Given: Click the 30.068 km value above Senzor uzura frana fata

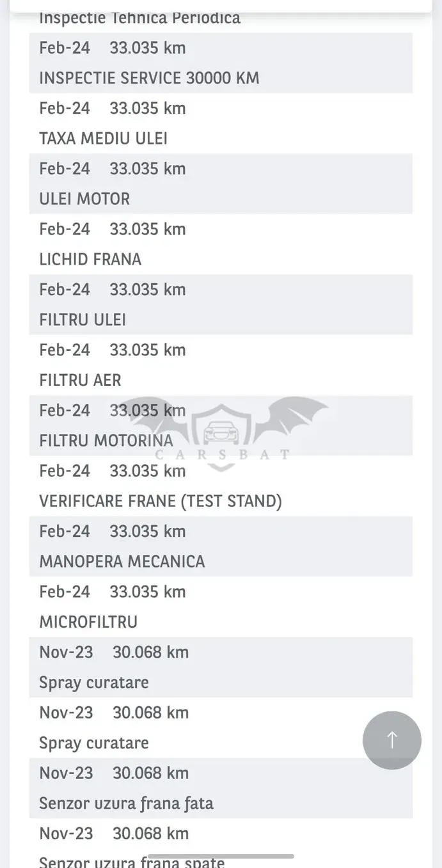Looking at the screenshot, I should pos(151,773).
